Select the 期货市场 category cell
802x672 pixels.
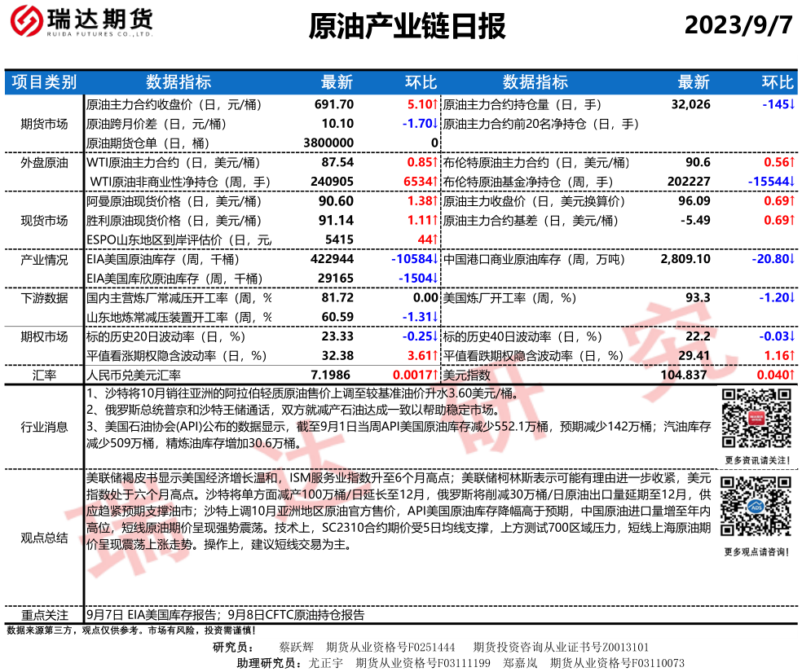pos(44,124)
